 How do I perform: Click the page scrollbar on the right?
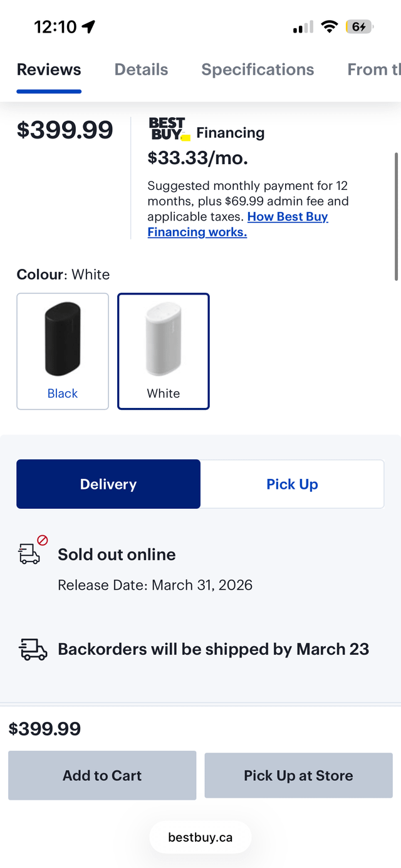(x=396, y=216)
